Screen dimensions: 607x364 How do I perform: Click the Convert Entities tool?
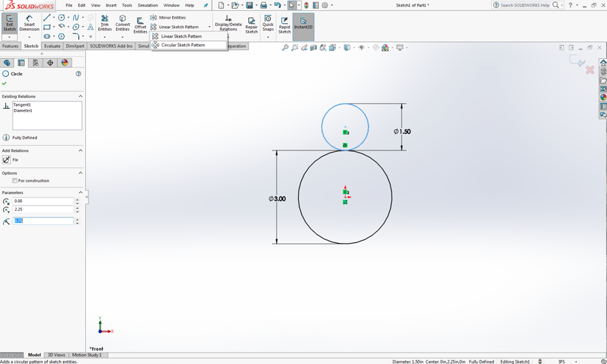tap(123, 23)
